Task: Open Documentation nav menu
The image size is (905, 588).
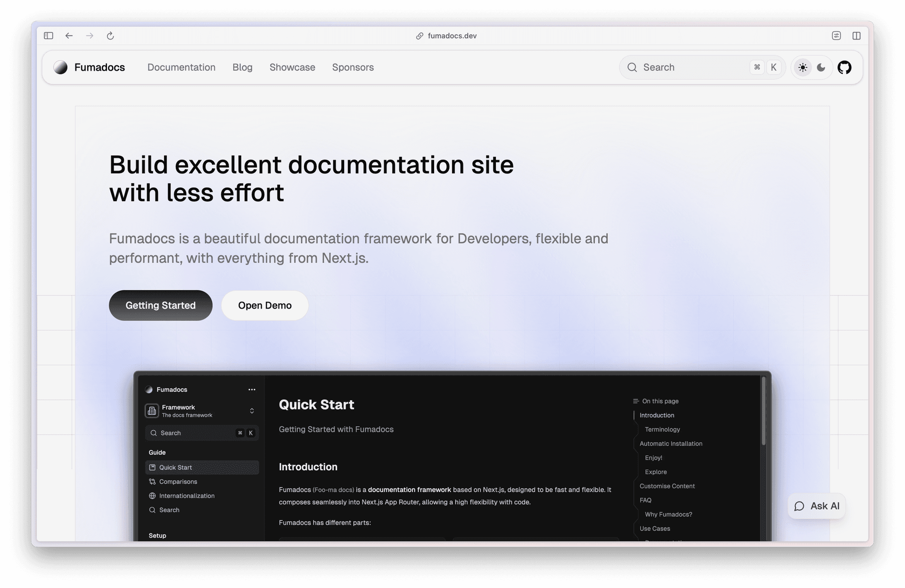Action: pos(181,67)
